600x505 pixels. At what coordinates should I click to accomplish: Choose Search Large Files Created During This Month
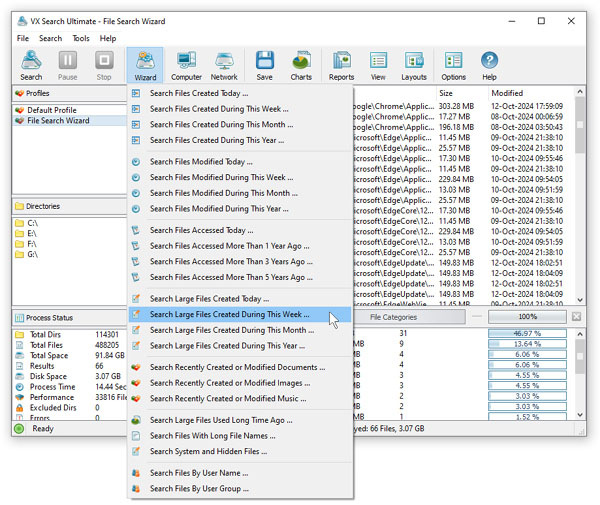(x=240, y=330)
